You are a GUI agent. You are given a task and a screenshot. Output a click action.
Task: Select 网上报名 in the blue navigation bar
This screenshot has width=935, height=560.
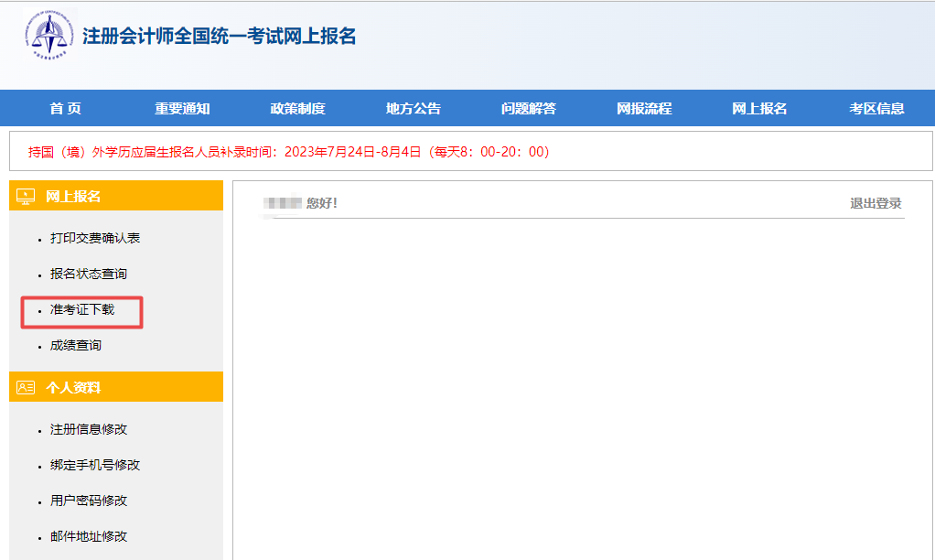[759, 109]
